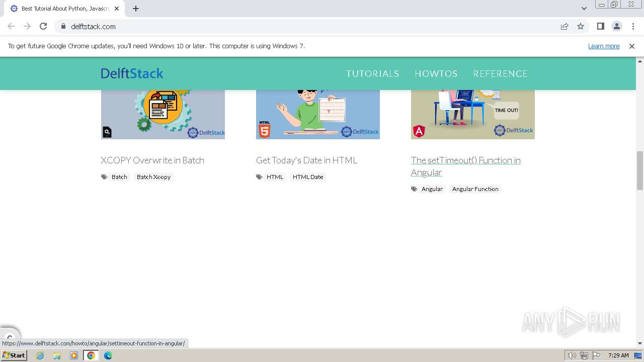Viewport: 644px width, 362px height.
Task: Open a new tab with the plus button
Action: pyautogui.click(x=136, y=8)
